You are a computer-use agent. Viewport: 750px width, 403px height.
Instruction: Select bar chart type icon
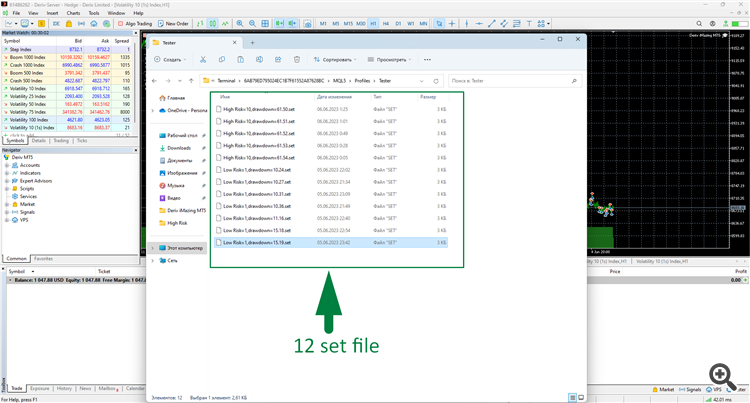pyautogui.click(x=200, y=23)
